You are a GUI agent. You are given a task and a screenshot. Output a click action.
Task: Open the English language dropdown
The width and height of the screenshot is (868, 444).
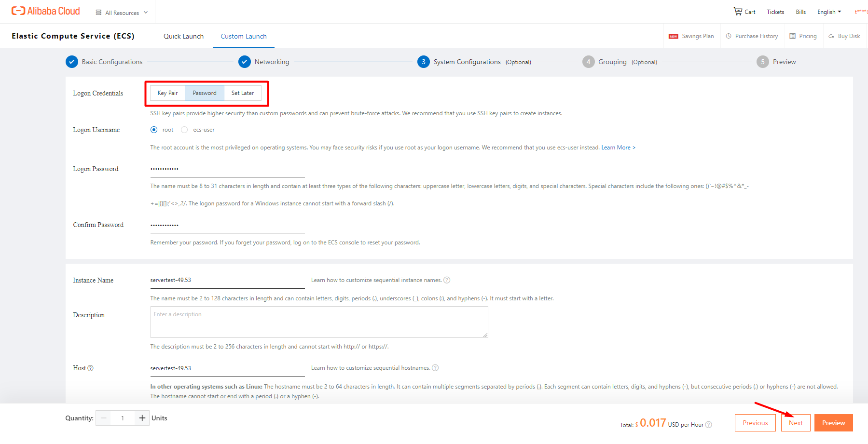point(828,11)
